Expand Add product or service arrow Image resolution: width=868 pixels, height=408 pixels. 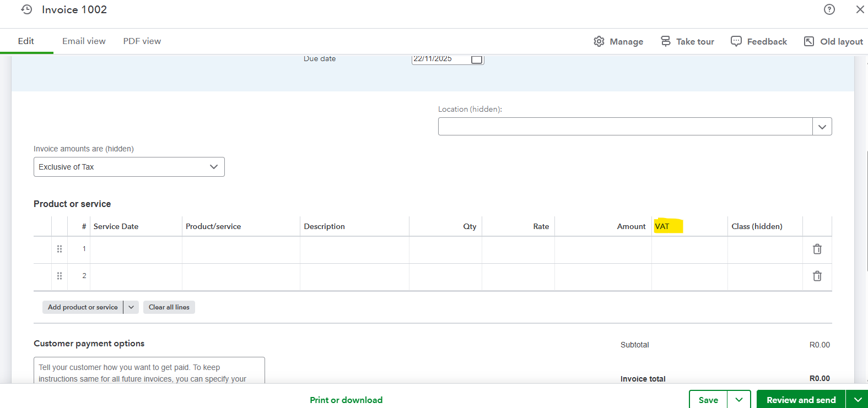[131, 307]
